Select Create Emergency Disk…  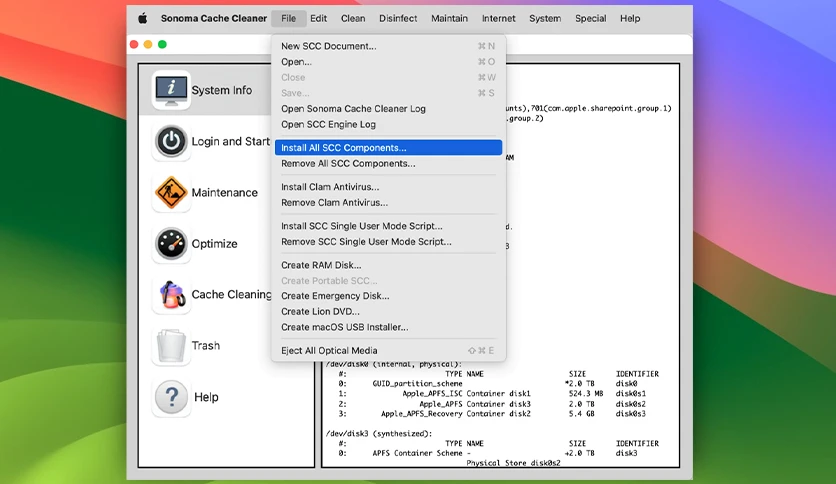point(388,296)
